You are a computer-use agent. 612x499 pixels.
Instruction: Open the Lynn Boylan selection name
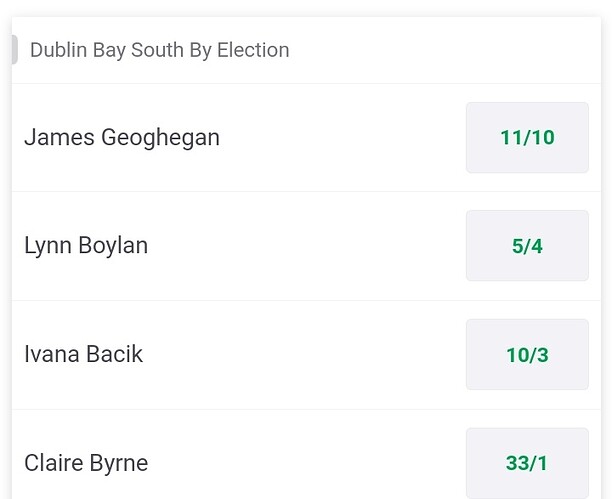86,246
